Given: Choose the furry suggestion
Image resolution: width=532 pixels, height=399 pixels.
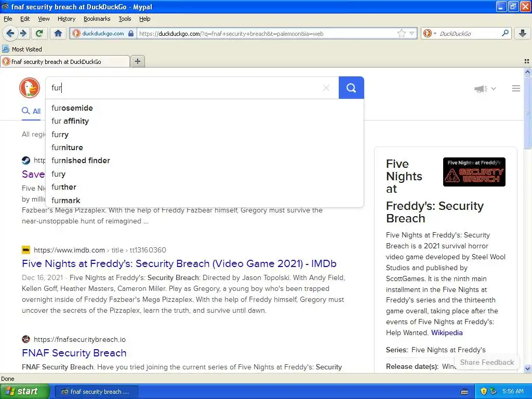Looking at the screenshot, I should click(x=205, y=135).
